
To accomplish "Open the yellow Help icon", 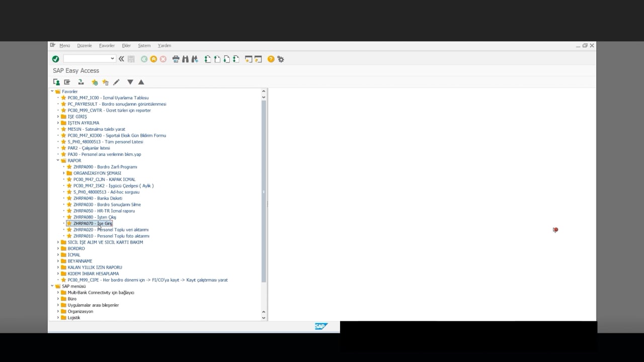I will pyautogui.click(x=271, y=59).
